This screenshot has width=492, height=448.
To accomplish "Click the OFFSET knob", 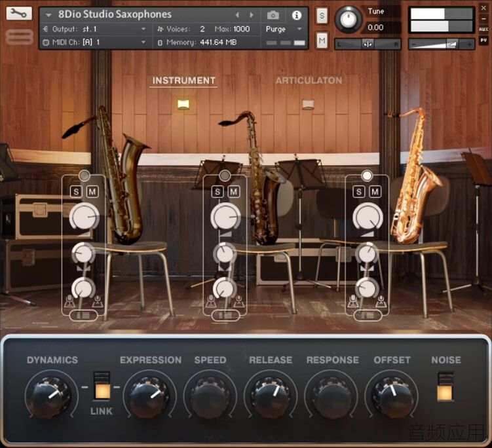I will click(x=392, y=397).
